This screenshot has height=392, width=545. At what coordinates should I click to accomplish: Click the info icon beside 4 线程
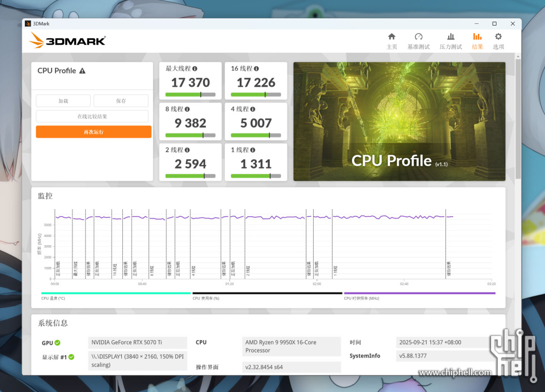click(x=252, y=109)
